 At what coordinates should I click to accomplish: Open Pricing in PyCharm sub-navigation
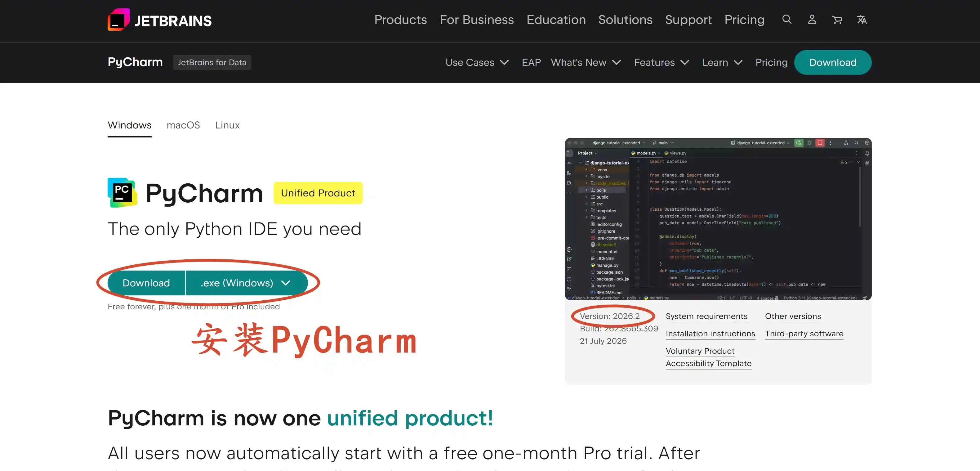point(771,62)
